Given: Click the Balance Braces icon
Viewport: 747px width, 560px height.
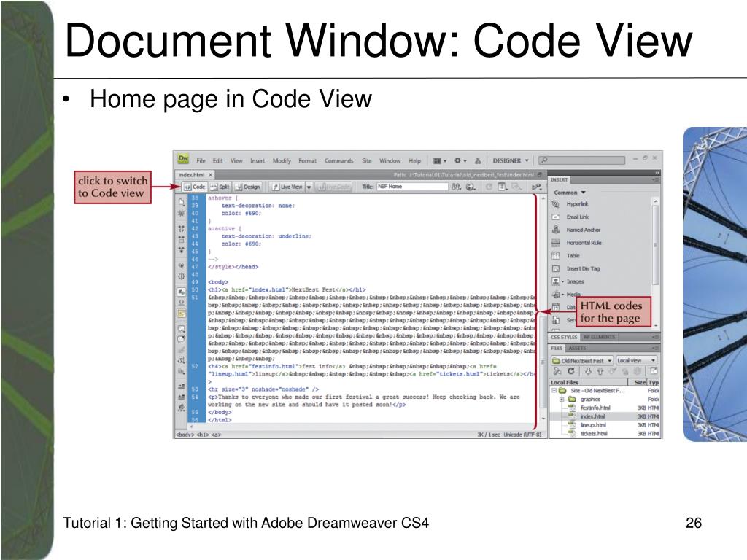Looking at the screenshot, I should coord(182,276).
